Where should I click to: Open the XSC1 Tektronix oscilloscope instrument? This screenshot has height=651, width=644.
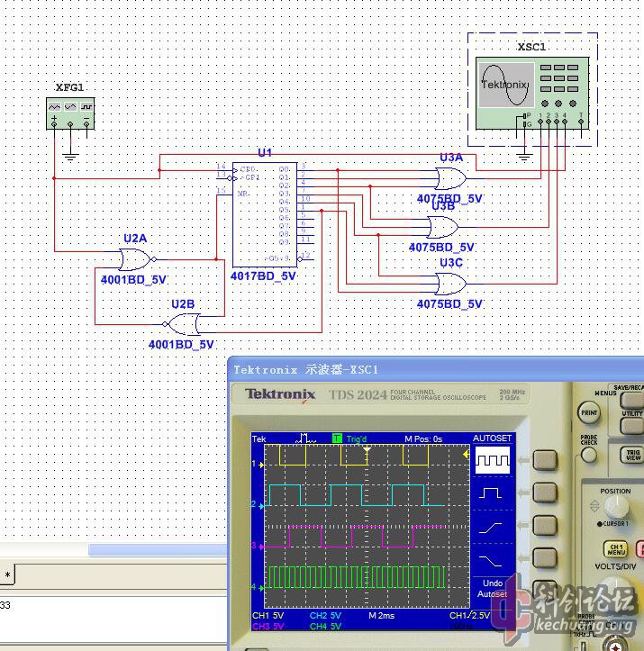[532, 93]
